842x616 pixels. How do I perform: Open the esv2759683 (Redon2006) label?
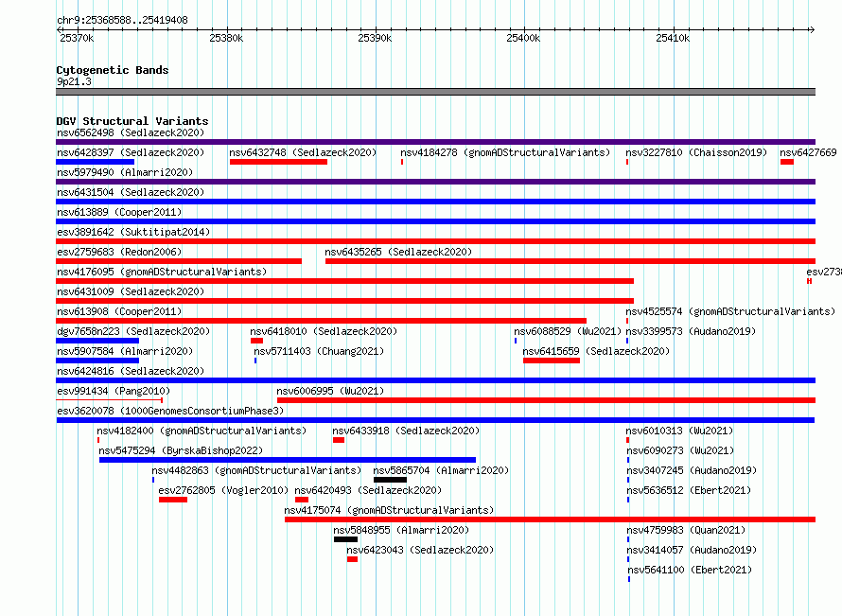119,252
